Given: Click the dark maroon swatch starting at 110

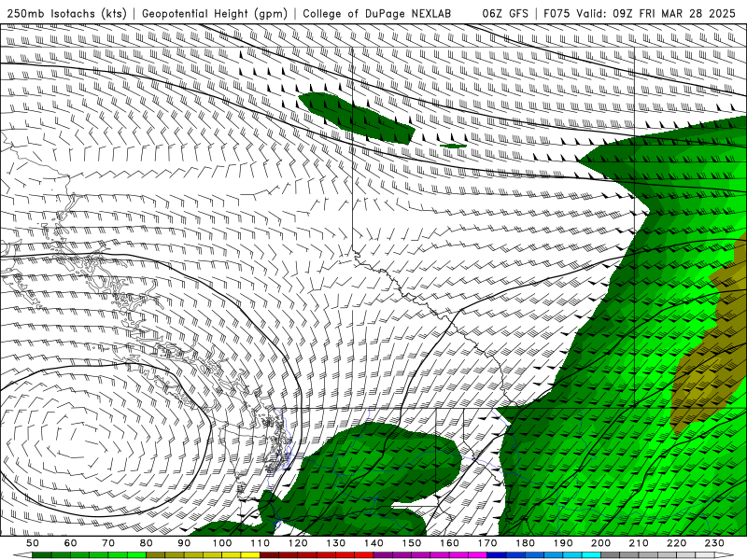Looking at the screenshot, I should coord(269,555).
